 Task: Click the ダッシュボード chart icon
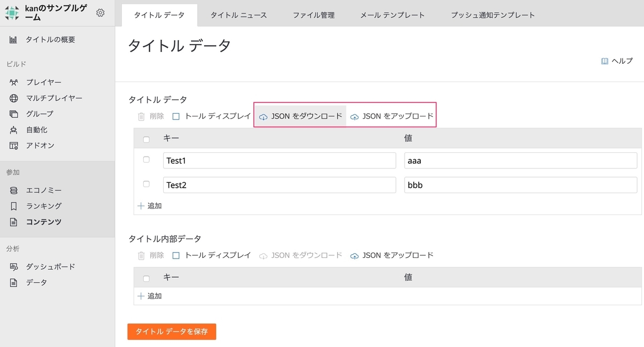click(14, 267)
